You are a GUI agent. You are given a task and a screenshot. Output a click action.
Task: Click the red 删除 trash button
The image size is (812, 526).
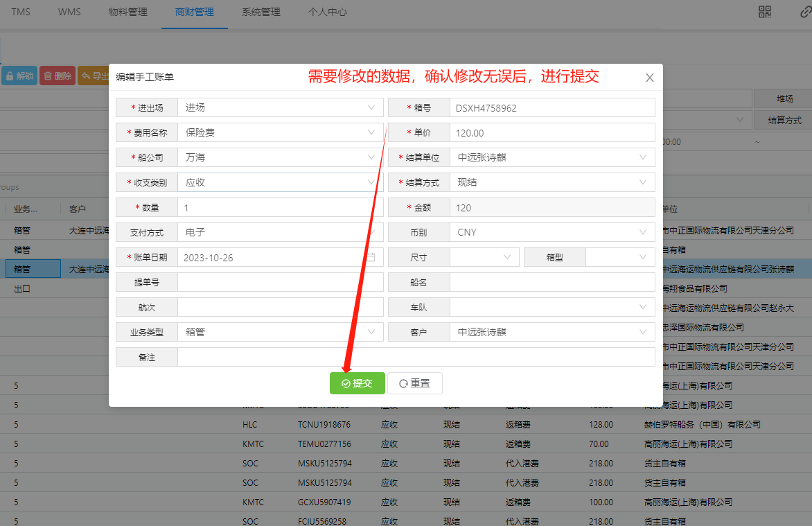click(x=57, y=76)
